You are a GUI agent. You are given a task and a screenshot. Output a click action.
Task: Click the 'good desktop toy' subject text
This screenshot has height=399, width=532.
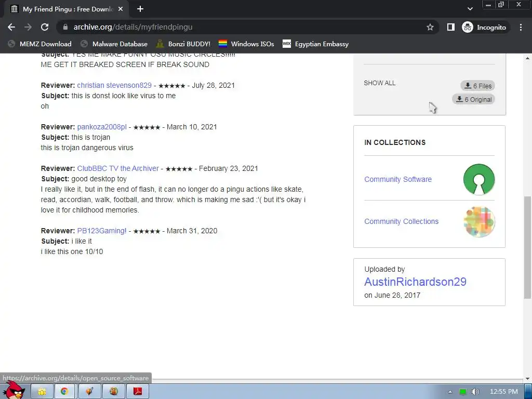tap(99, 179)
